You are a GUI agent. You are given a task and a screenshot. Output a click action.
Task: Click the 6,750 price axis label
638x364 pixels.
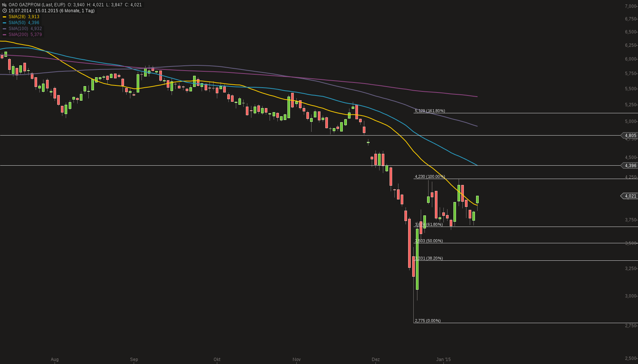click(631, 19)
